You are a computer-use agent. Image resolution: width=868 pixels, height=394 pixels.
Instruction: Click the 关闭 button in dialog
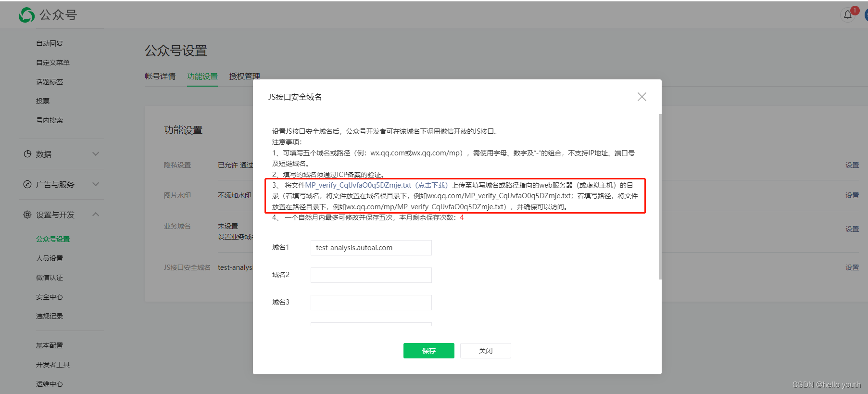(x=486, y=351)
